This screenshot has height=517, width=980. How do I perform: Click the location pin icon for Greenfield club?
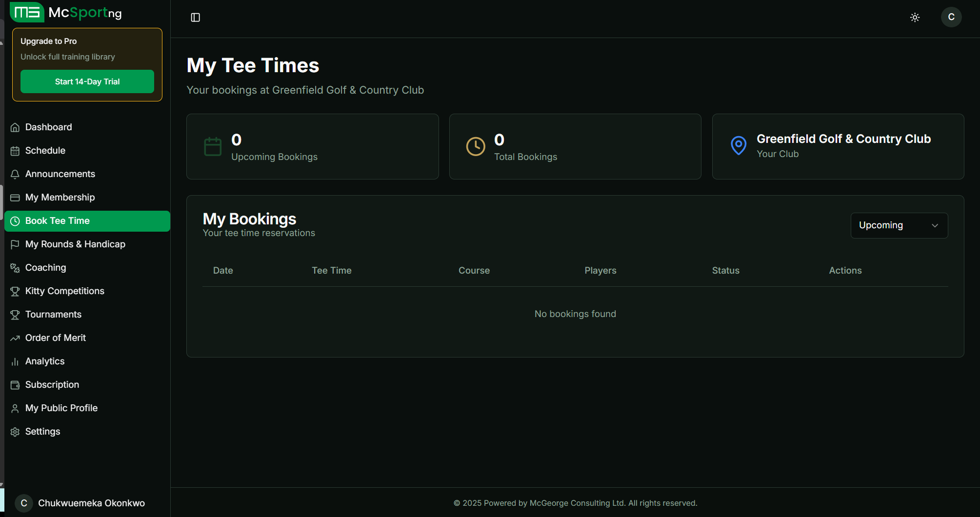coord(739,145)
